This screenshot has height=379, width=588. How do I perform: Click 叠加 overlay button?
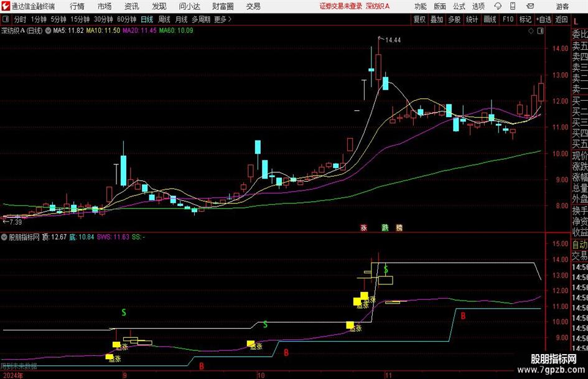pyautogui.click(x=437, y=19)
